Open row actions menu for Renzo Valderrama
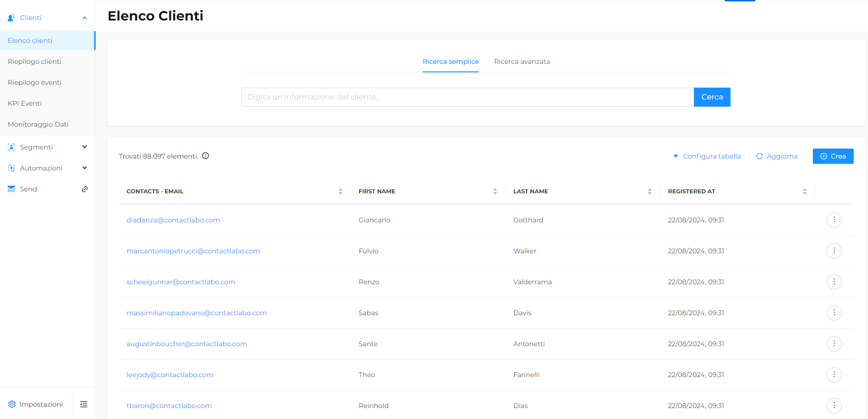 [834, 282]
